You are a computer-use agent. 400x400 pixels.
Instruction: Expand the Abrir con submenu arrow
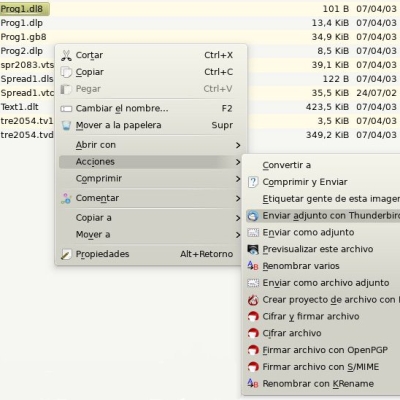[238, 145]
